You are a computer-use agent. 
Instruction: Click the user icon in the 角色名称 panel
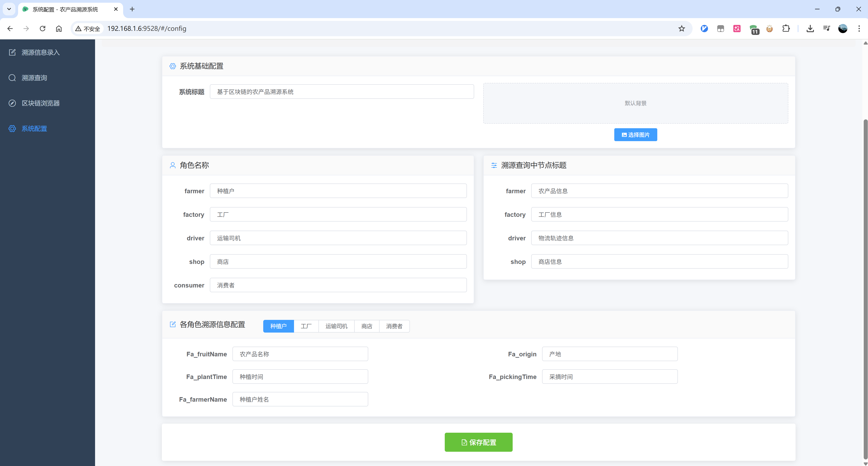coord(173,165)
